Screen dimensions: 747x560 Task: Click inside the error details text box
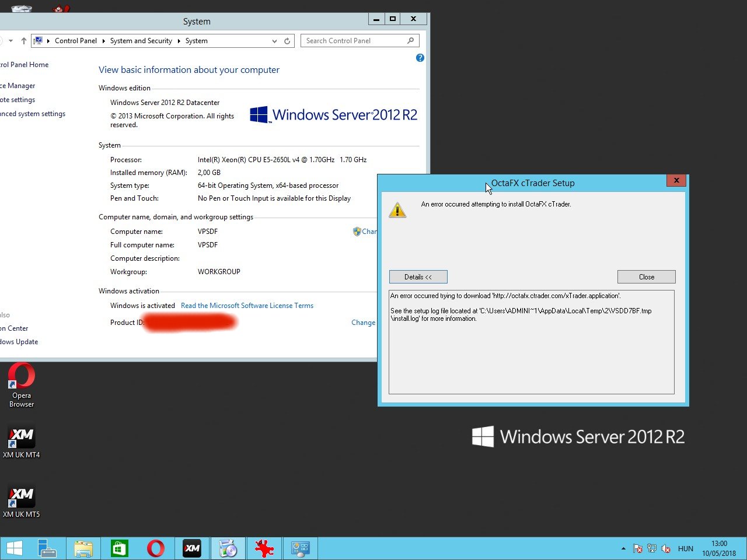point(532,342)
